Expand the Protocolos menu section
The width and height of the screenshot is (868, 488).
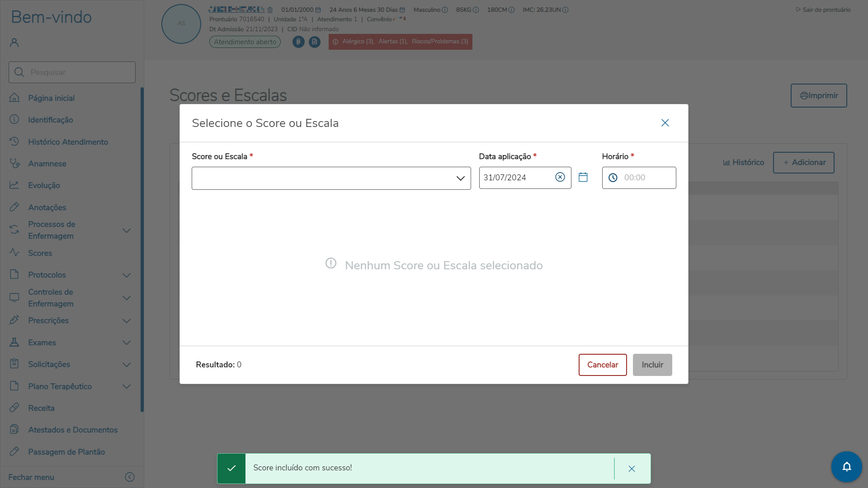127,275
